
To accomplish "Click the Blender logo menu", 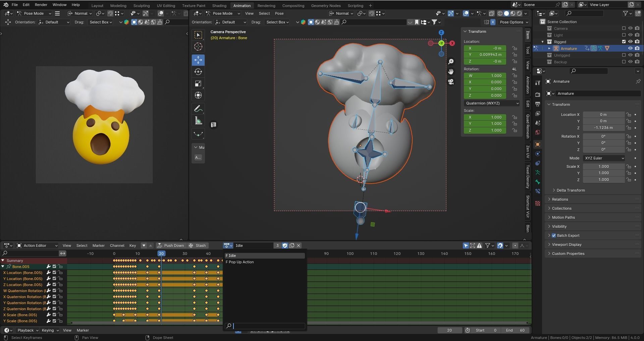I will 6,5.
